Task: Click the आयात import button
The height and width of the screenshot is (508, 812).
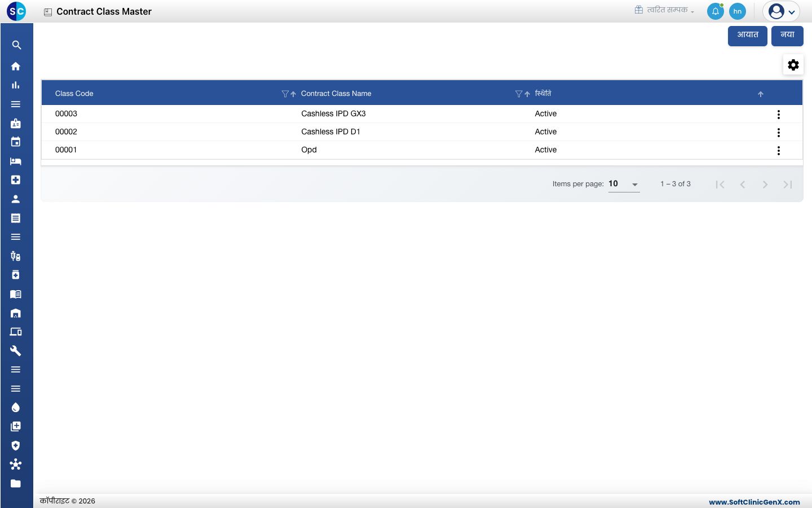Action: (x=748, y=36)
